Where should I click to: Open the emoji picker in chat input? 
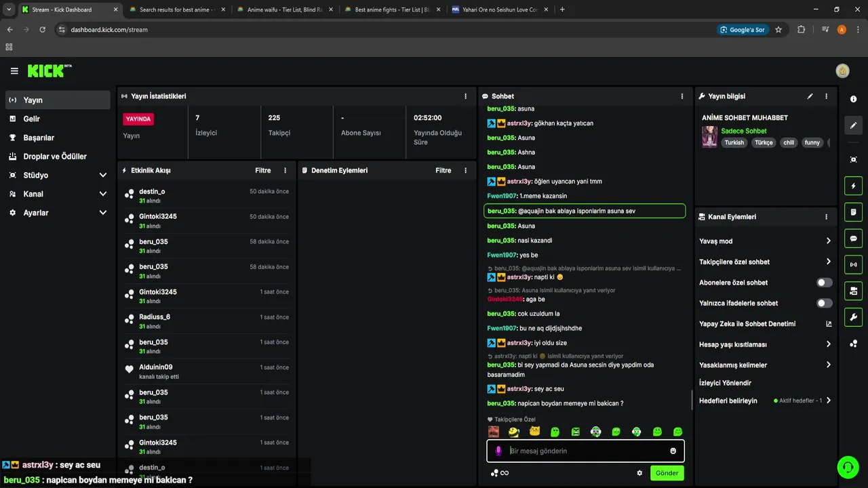673,451
